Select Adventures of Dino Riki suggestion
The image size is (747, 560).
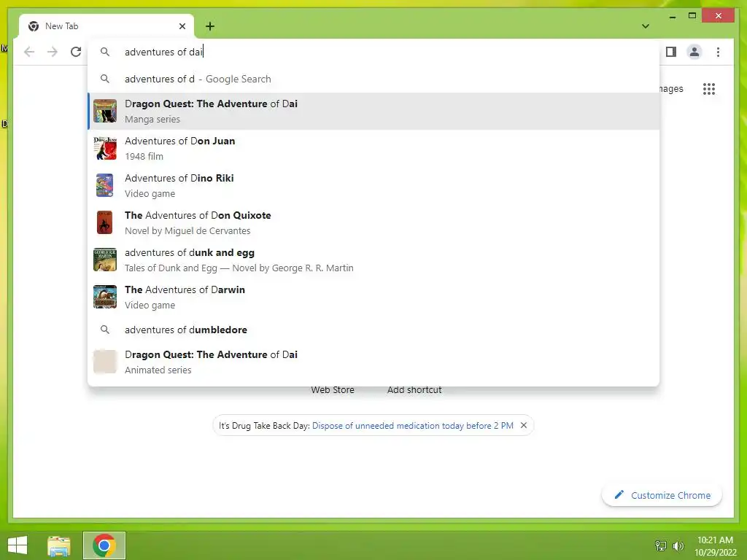(373, 185)
